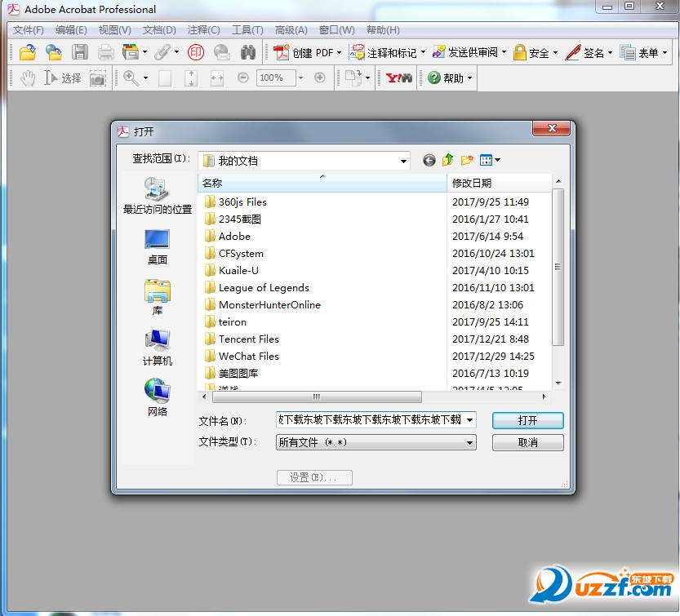Activate the 选择 text select tool
This screenshot has width=680, height=616.
point(62,78)
